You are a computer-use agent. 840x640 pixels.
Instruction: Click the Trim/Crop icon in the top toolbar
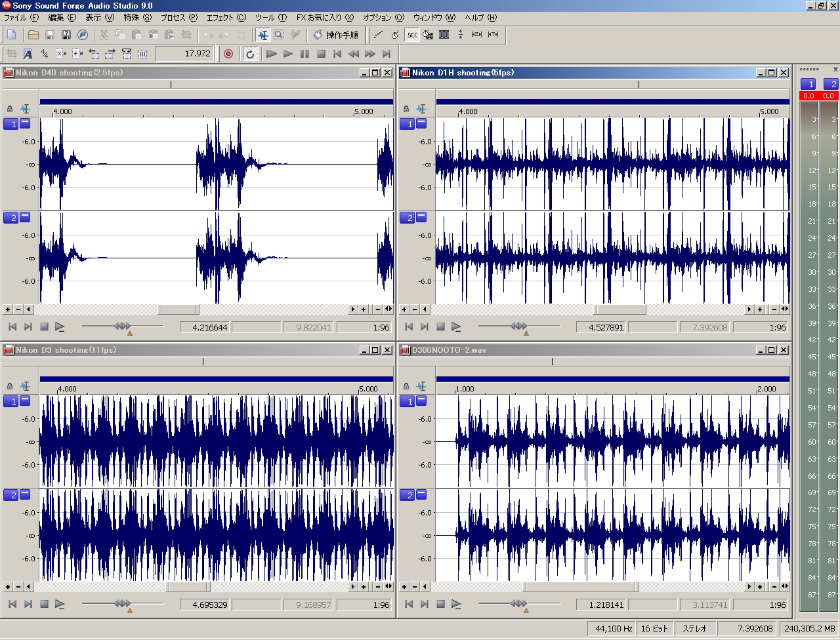[x=186, y=35]
